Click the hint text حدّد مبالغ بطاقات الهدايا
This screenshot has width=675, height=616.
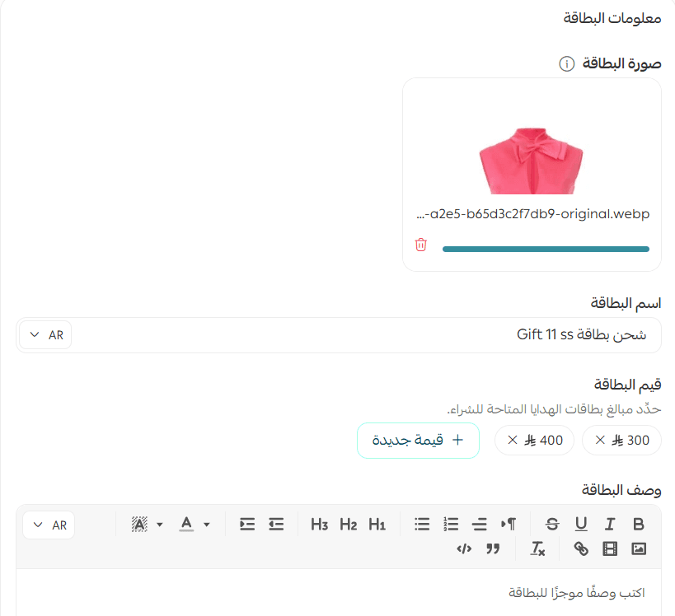tap(554, 408)
